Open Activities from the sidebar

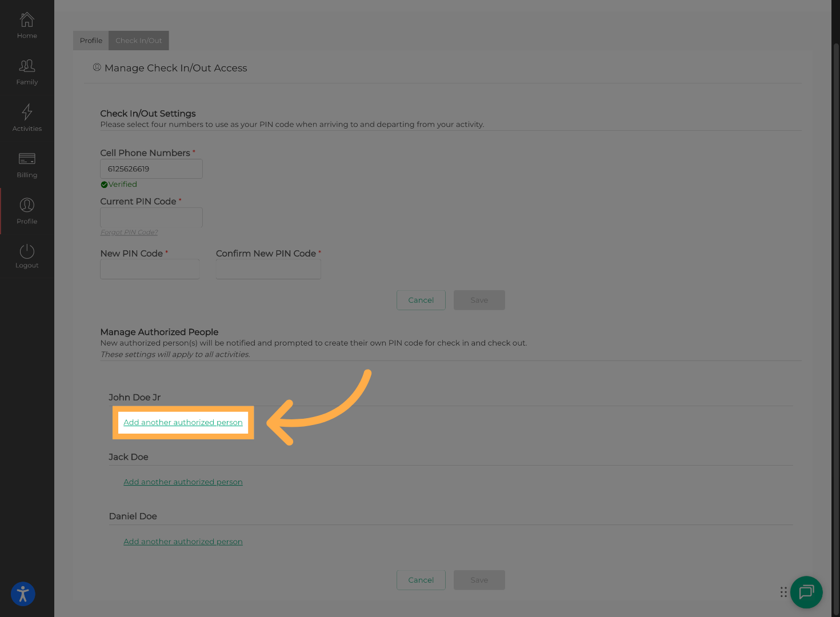pos(27,117)
